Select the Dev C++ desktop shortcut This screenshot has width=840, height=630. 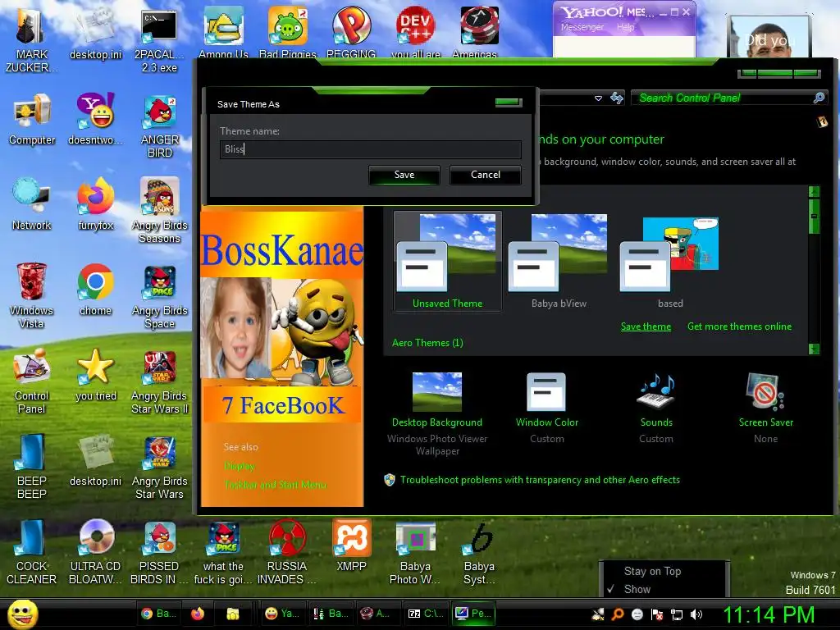(x=416, y=32)
